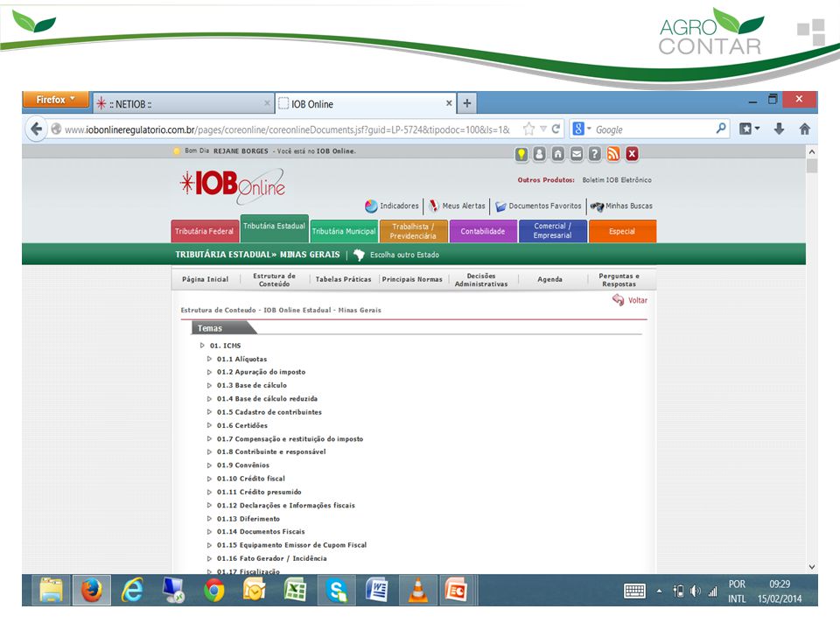Click the yellow lightbulb tips icon
The image size is (840, 630).
(x=521, y=154)
